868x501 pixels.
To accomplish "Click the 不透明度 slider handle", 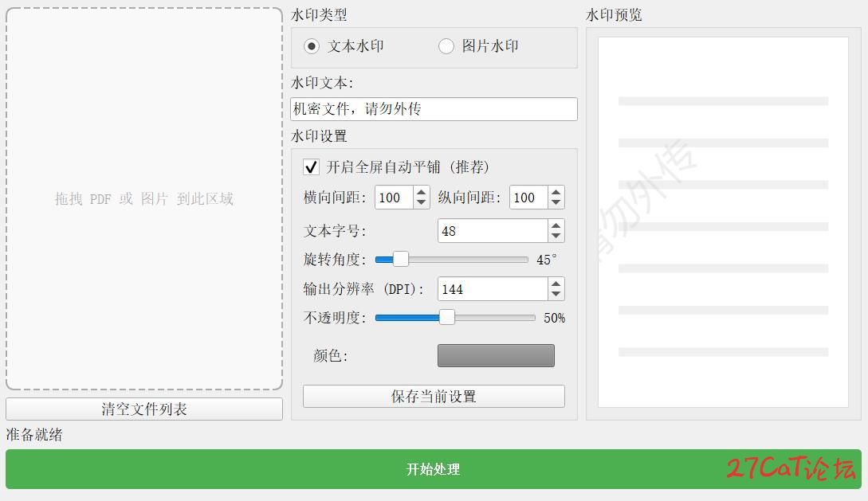I will coord(447,318).
